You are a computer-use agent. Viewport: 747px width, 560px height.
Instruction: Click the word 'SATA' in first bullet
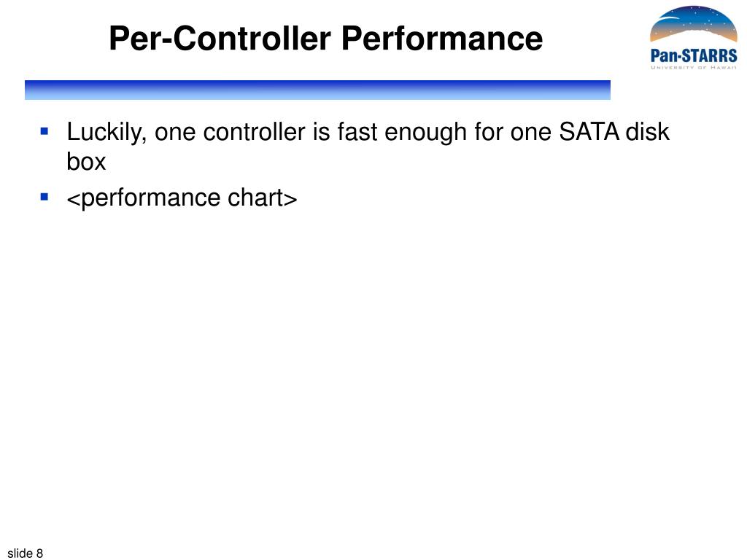pyautogui.click(x=589, y=131)
